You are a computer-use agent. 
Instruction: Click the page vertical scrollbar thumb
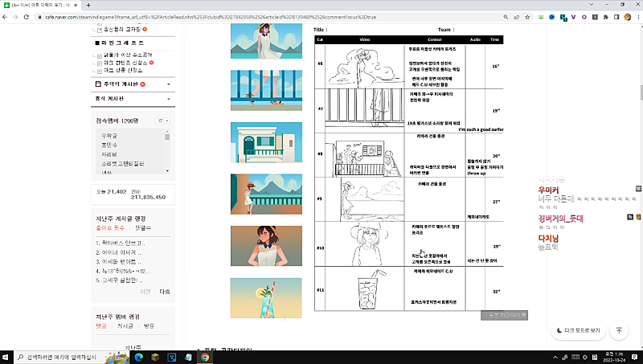tap(641, 92)
